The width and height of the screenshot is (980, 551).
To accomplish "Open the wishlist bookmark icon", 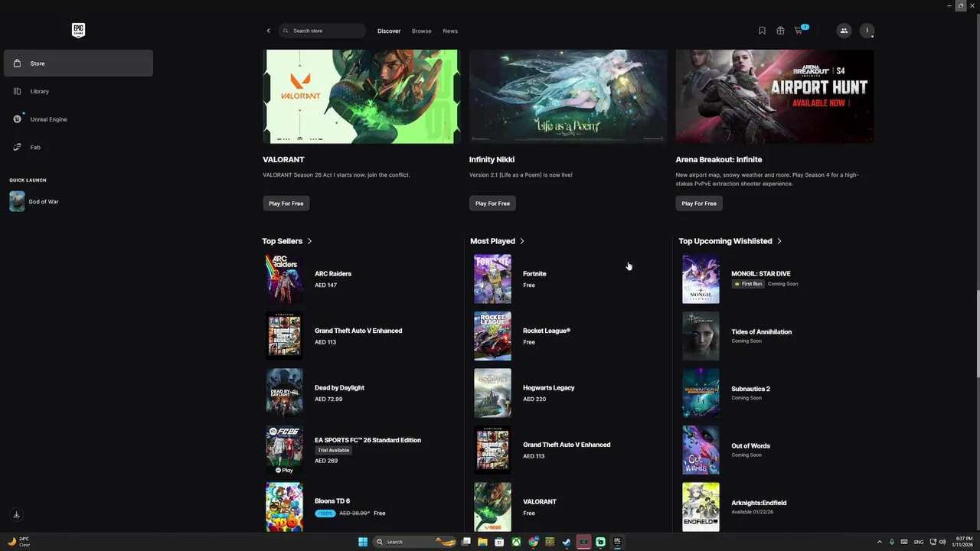I will click(x=762, y=31).
